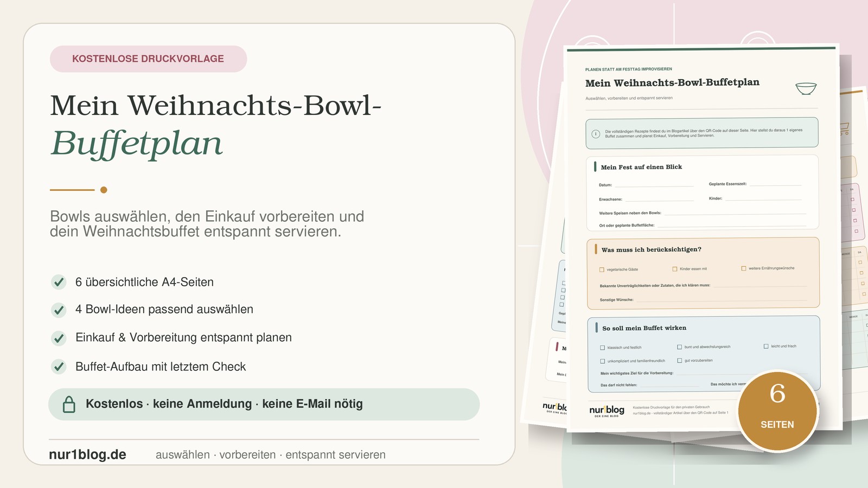The image size is (868, 488).
Task: Click the 'Kinder:' field line
Action: click(764, 200)
